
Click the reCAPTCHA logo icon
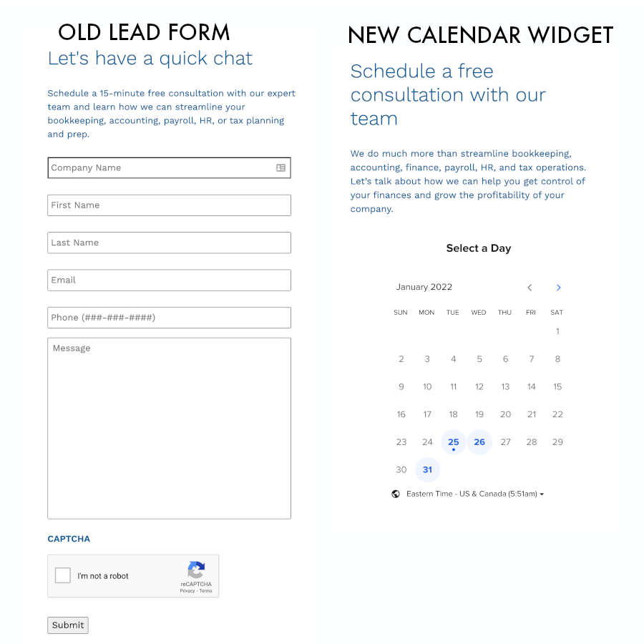196,570
